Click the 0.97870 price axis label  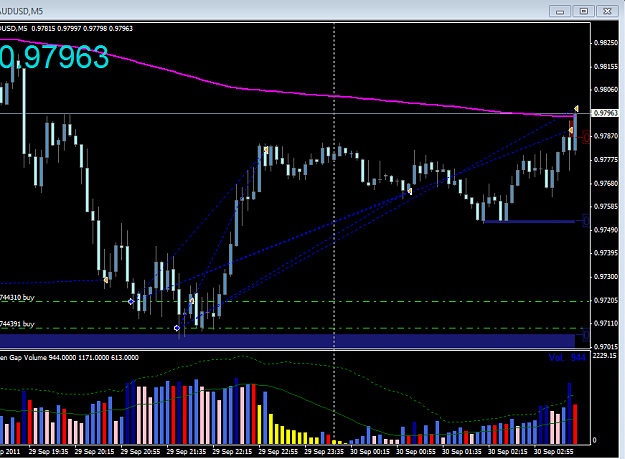(606, 136)
